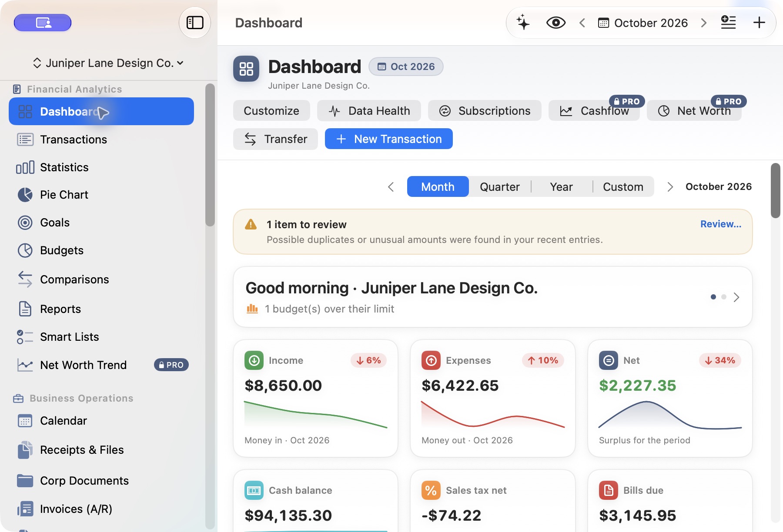Open Data Health
The width and height of the screenshot is (783, 532).
[369, 111]
